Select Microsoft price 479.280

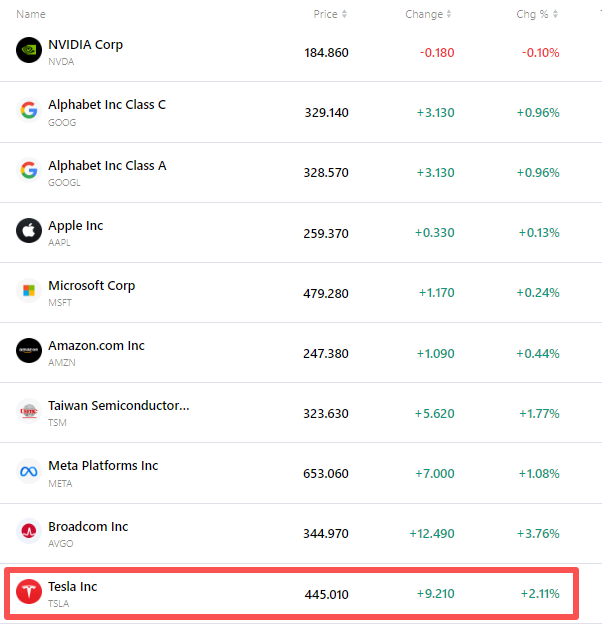pyautogui.click(x=326, y=294)
